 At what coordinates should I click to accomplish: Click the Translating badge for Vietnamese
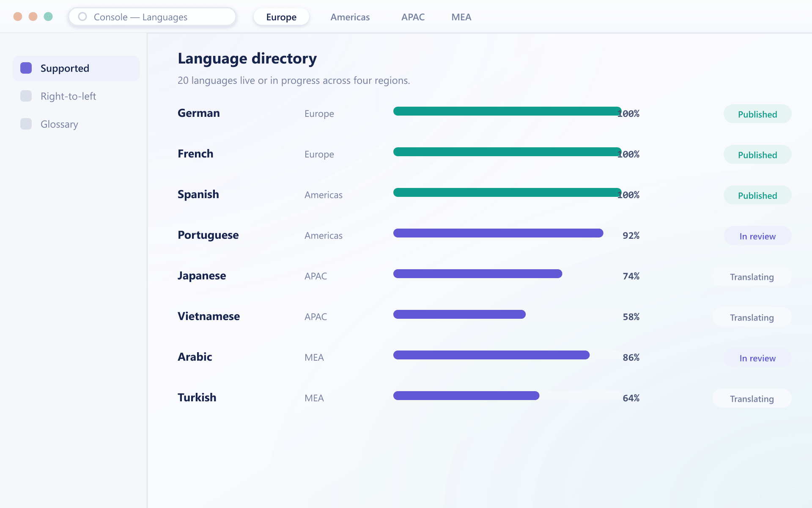(752, 317)
